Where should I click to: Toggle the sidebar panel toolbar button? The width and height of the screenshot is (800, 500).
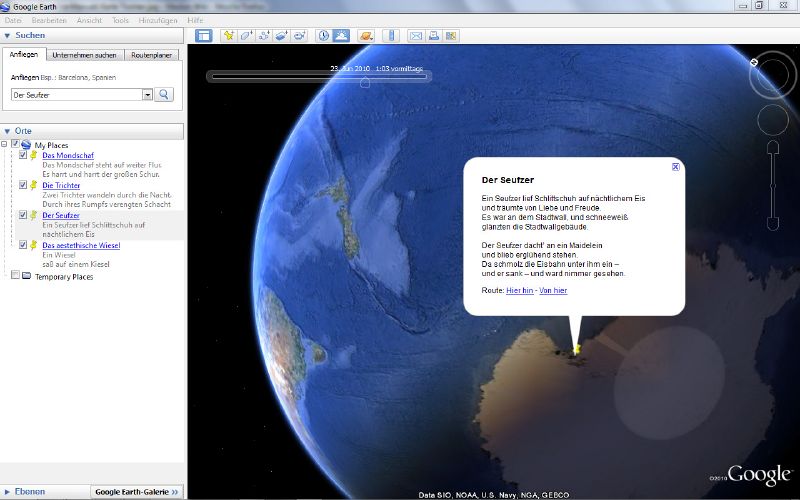coord(204,36)
